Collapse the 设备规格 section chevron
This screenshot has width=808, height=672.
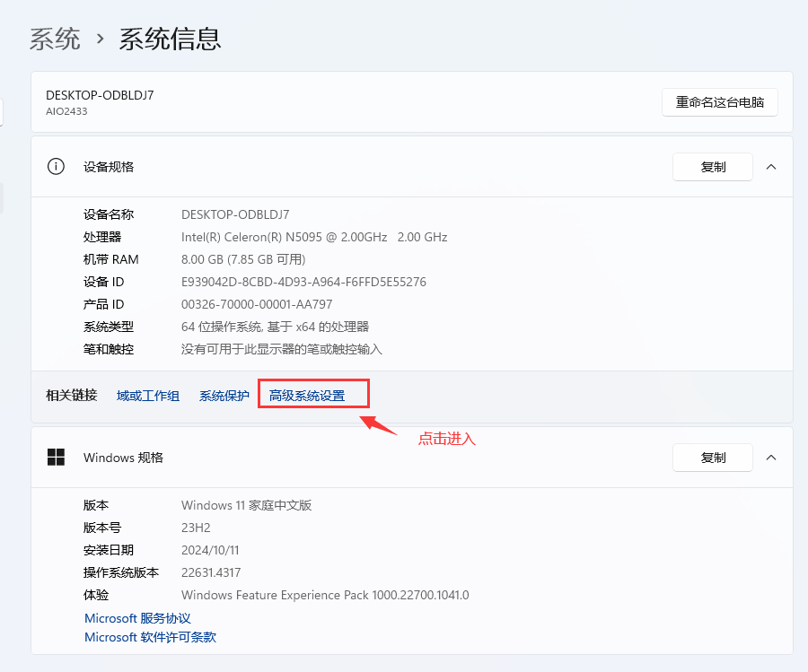pos(771,167)
